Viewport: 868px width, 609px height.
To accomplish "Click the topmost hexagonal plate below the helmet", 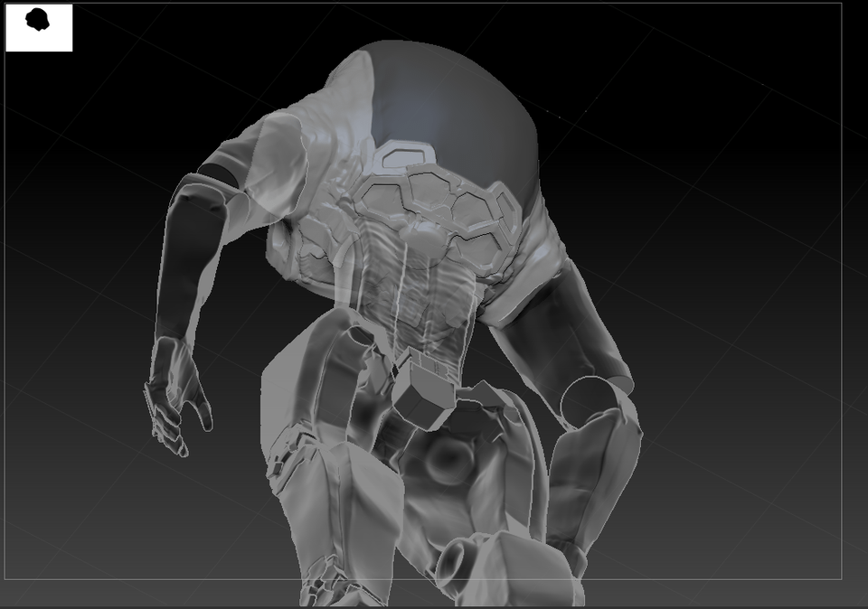I will (x=407, y=154).
